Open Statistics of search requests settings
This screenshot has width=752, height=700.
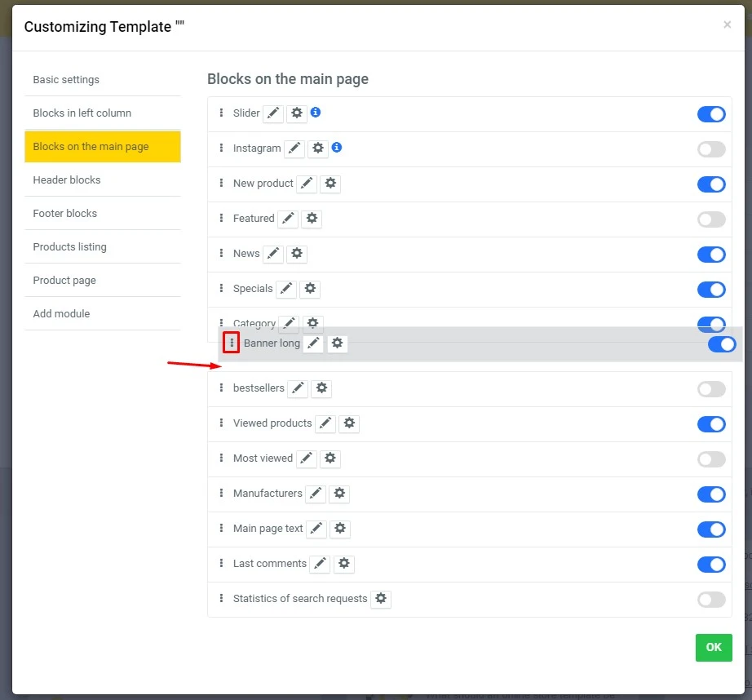point(381,599)
